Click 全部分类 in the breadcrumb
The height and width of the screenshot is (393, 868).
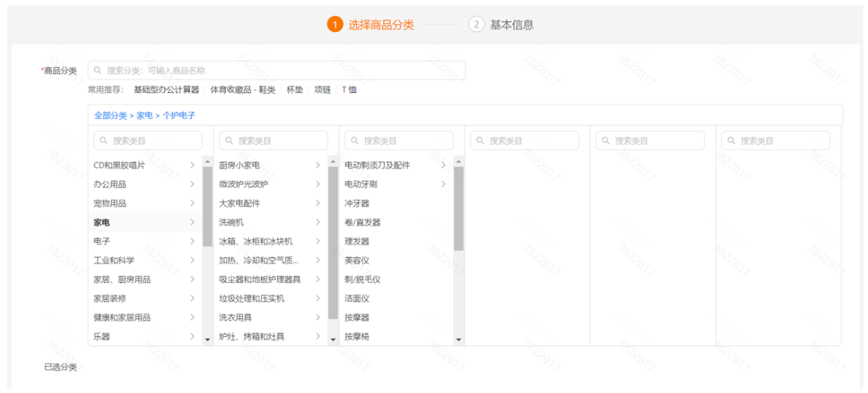click(x=110, y=116)
